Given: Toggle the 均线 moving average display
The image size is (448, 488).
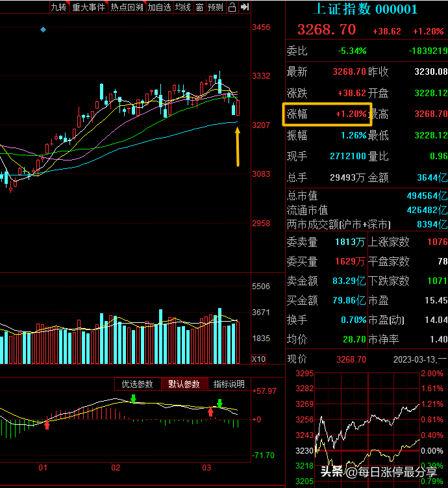Looking at the screenshot, I should coord(184,7).
